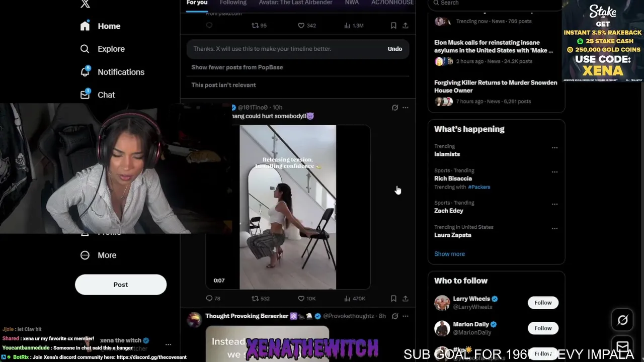The width and height of the screenshot is (644, 362).
Task: Open the floating messages envelope button
Action: tap(622, 347)
